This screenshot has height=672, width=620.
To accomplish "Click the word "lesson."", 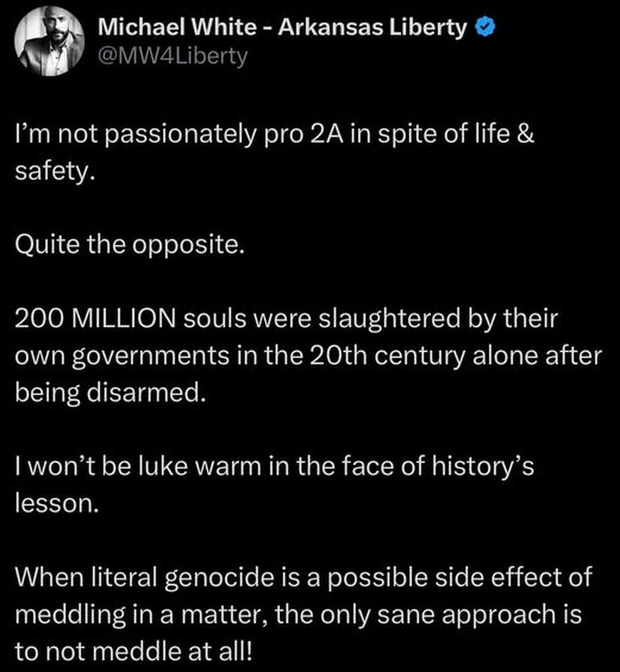I will click(55, 503).
